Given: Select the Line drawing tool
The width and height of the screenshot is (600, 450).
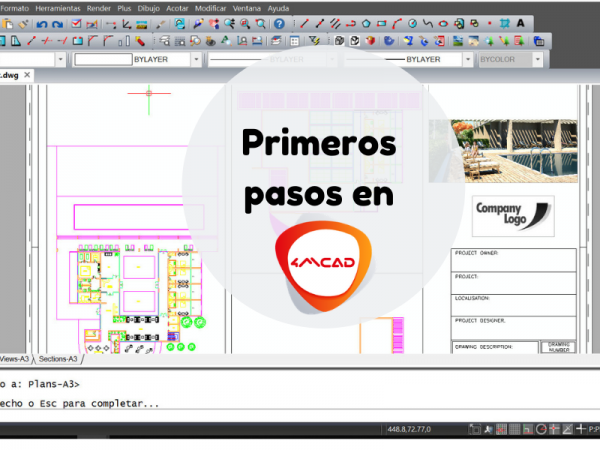Looking at the screenshot, I should pos(304,24).
